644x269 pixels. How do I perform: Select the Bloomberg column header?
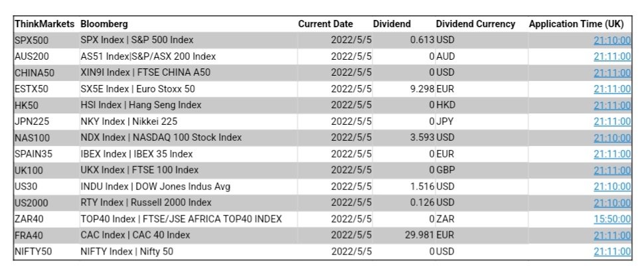(104, 24)
